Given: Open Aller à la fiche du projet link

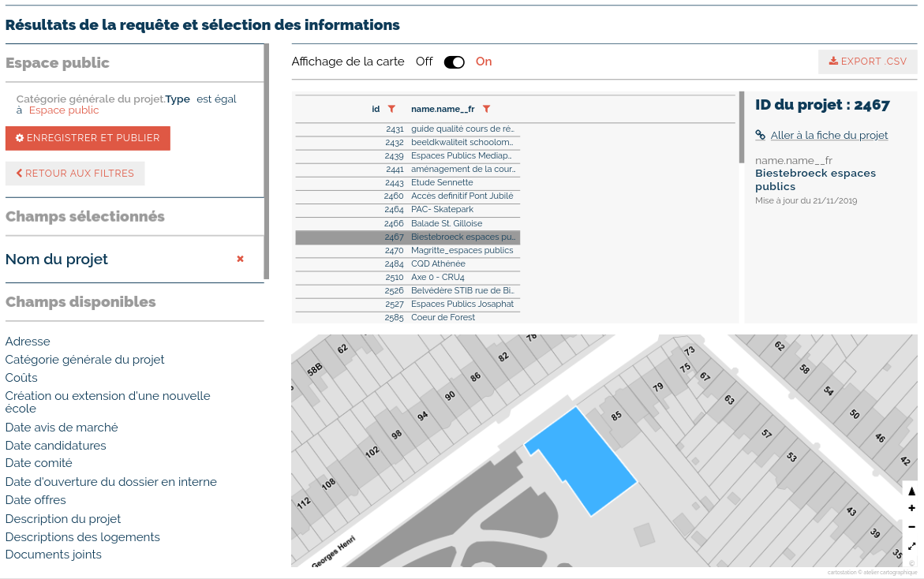Looking at the screenshot, I should (829, 136).
